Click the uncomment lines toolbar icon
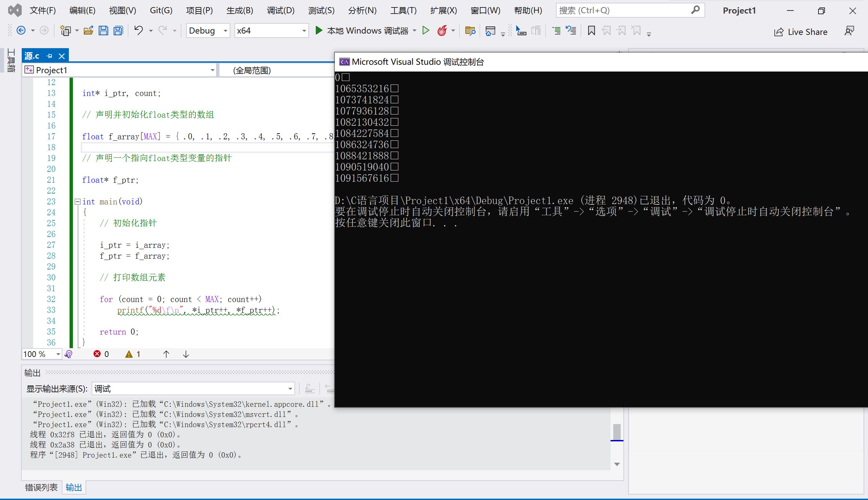The height and width of the screenshot is (500, 868). click(x=571, y=31)
